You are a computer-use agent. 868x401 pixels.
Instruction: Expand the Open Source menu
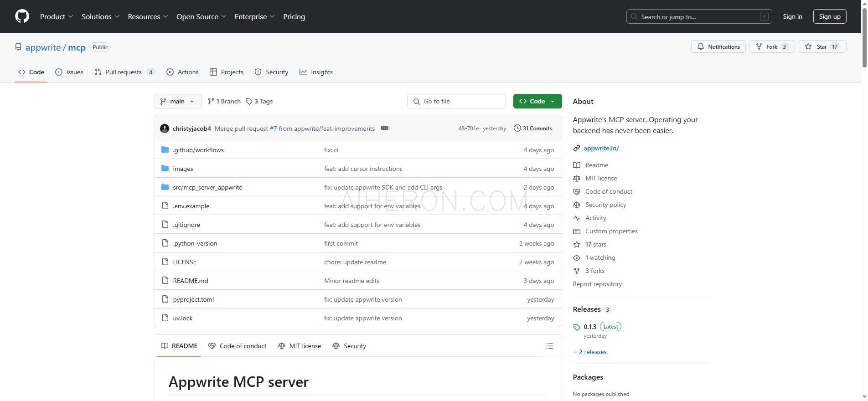click(201, 16)
